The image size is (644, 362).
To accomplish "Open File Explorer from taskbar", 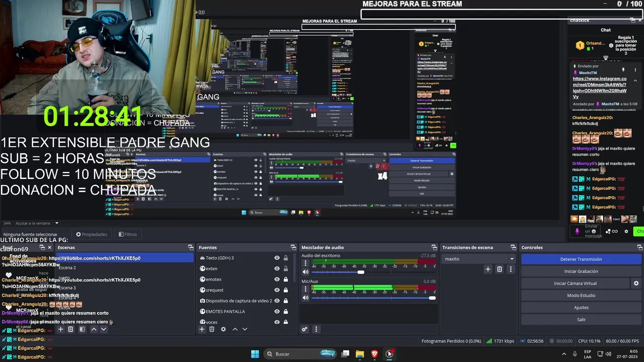I will tap(360, 354).
